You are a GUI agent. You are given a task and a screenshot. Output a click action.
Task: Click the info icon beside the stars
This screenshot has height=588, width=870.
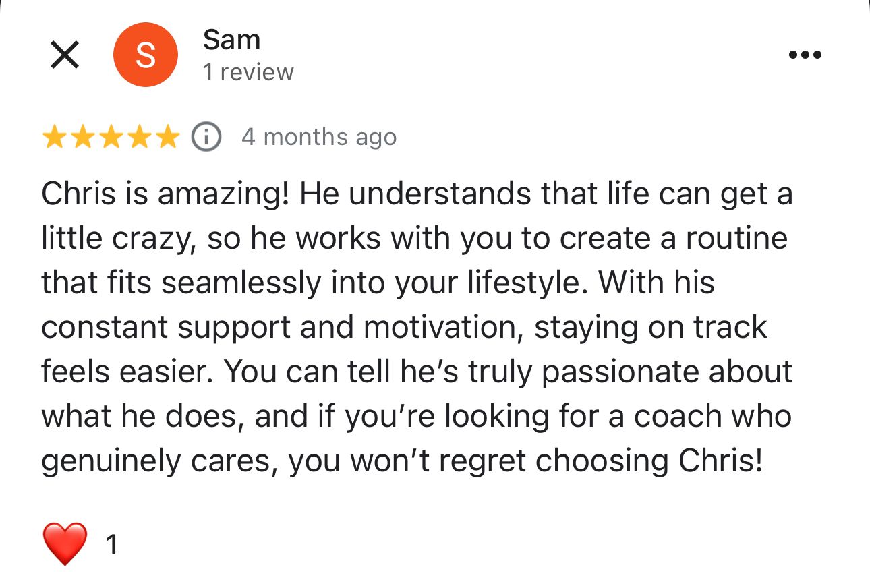click(x=206, y=138)
